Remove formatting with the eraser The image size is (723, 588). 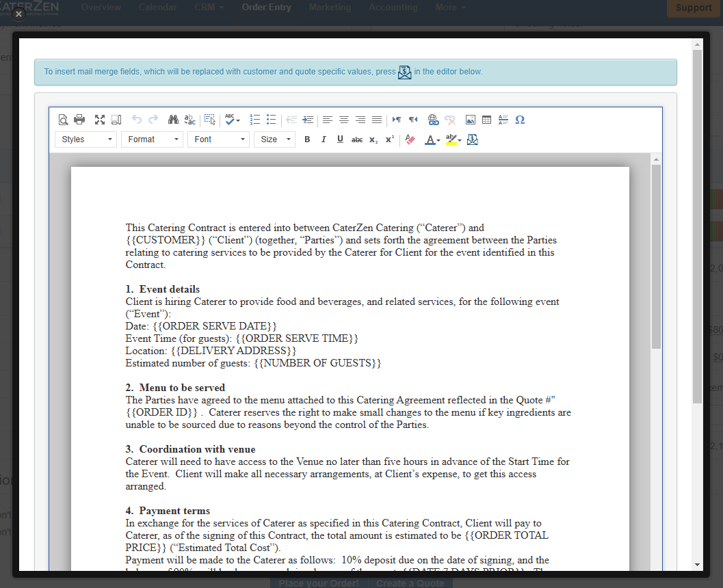pyautogui.click(x=410, y=139)
